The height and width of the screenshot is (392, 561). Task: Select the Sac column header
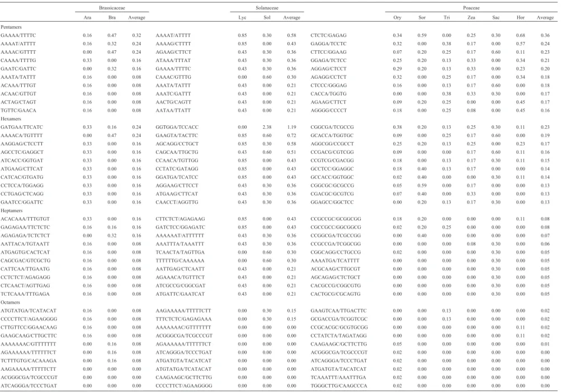pos(496,17)
